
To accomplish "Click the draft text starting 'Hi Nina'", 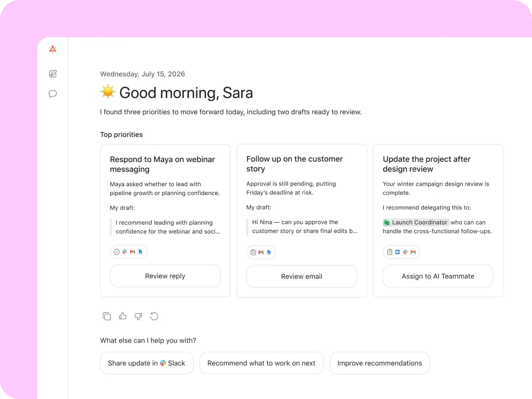I will click(x=305, y=227).
